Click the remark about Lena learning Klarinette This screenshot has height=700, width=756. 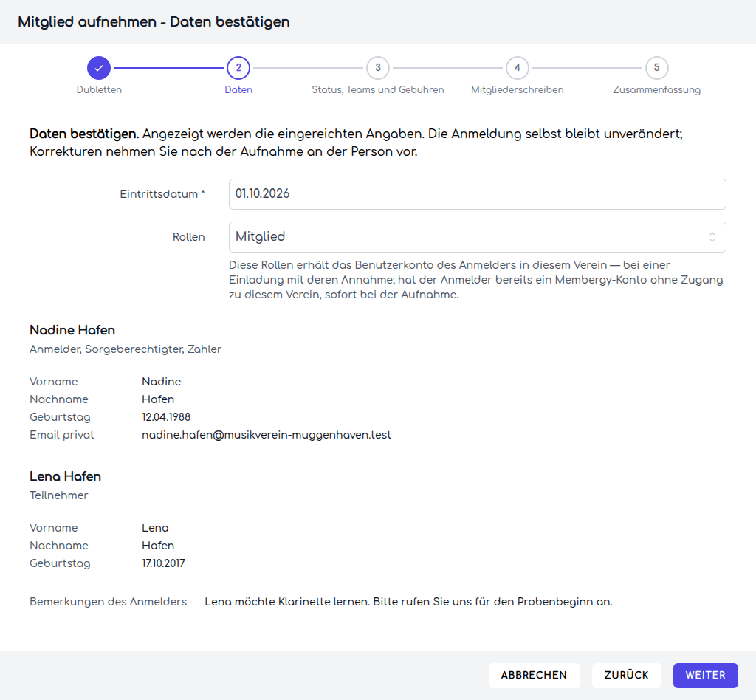click(408, 602)
